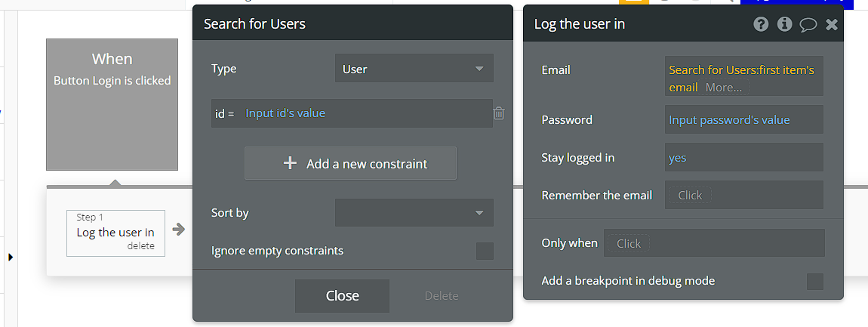Open the help question-mark icon

pyautogui.click(x=761, y=24)
